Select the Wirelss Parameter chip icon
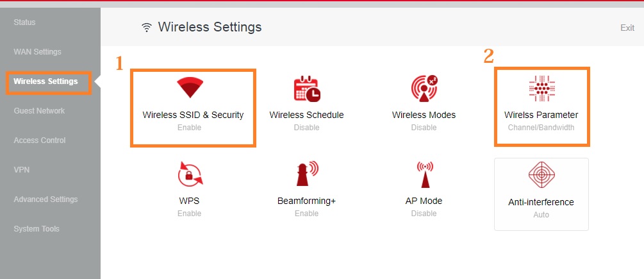Screen dimensions: 644x279 [x=541, y=89]
